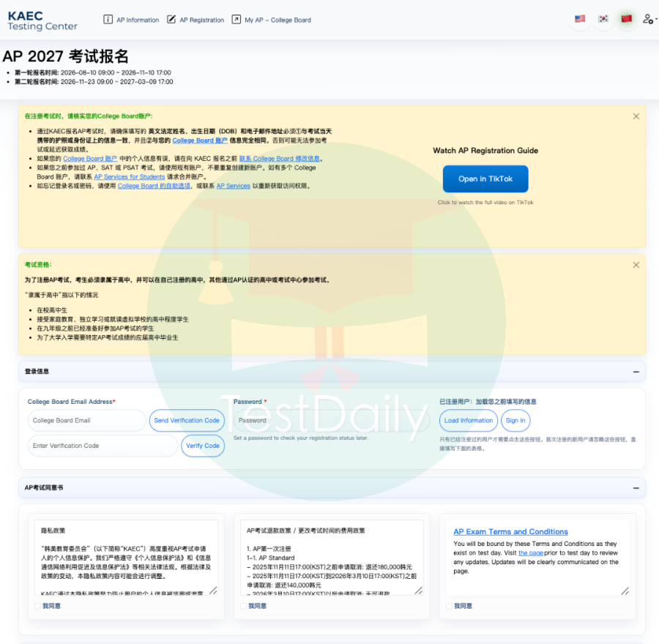The height and width of the screenshot is (644, 659).
Task: Click the privacy policy textarea resize handle
Action: [214, 591]
